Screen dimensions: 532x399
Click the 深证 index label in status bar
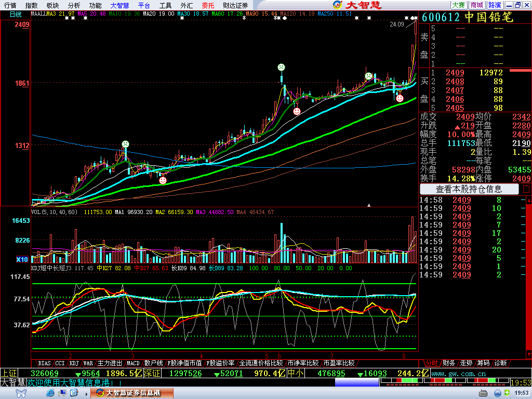pos(152,374)
